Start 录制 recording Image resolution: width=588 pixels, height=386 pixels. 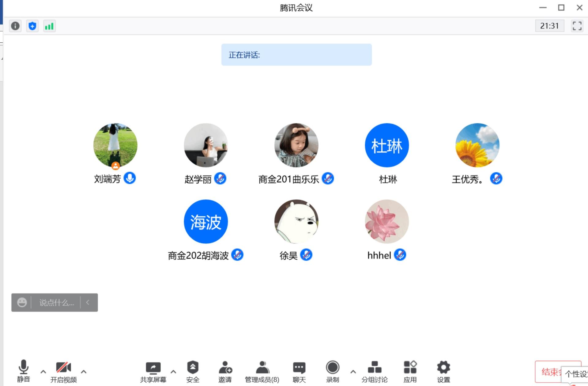333,372
